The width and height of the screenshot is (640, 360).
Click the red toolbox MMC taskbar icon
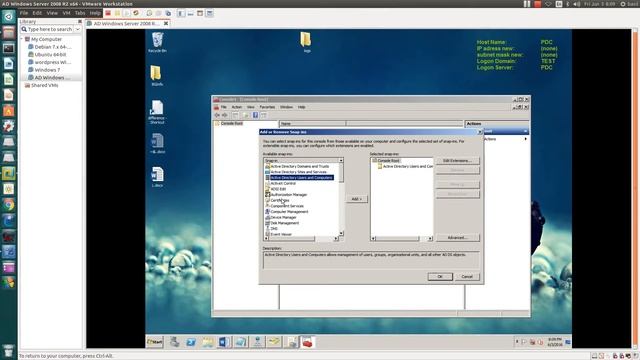tap(307, 342)
